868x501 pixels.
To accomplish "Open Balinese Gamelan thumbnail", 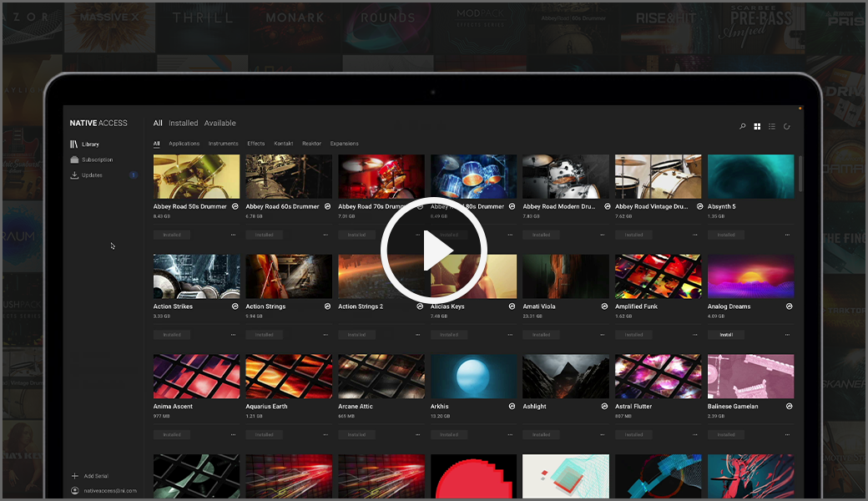I will pos(750,377).
